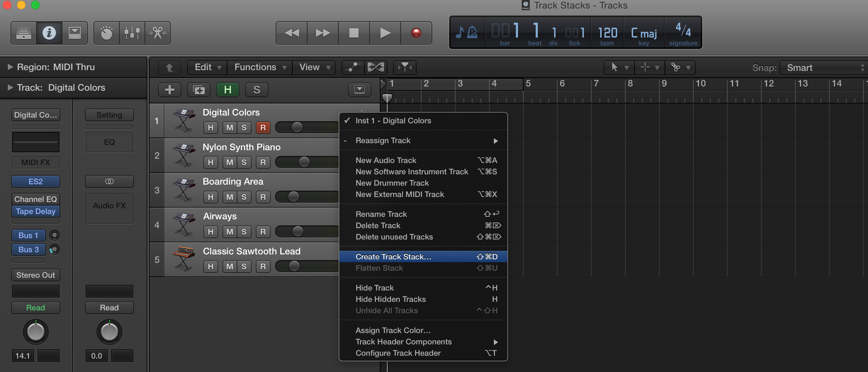The height and width of the screenshot is (372, 868).
Task: Click the Setting button in the inspector
Action: coord(109,115)
